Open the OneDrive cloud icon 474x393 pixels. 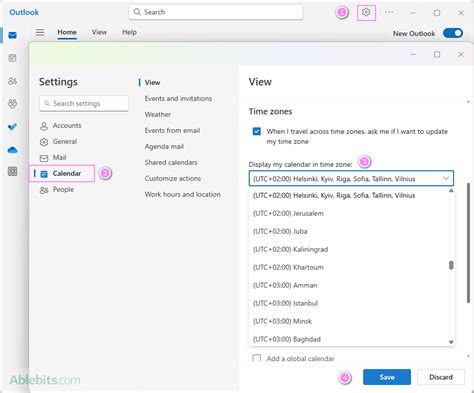coord(12,150)
